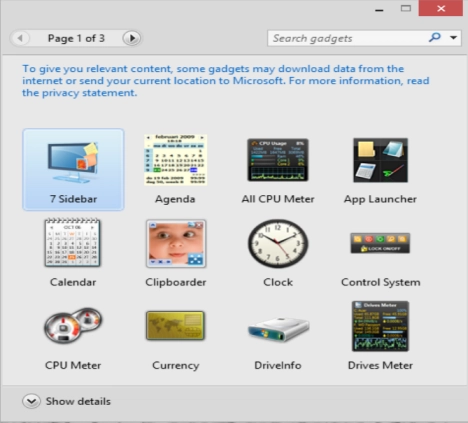Click the 'All CPU Meter' label
The width and height of the screenshot is (468, 423).
(x=278, y=199)
